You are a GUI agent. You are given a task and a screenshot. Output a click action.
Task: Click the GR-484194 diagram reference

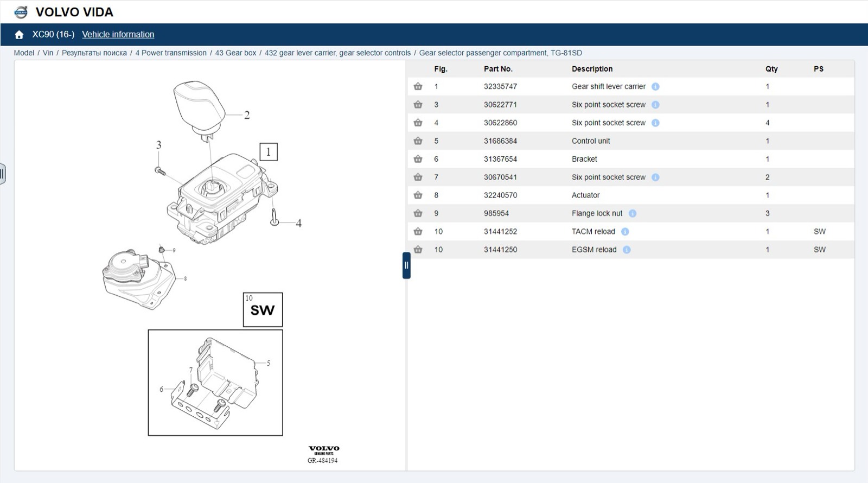322,461
